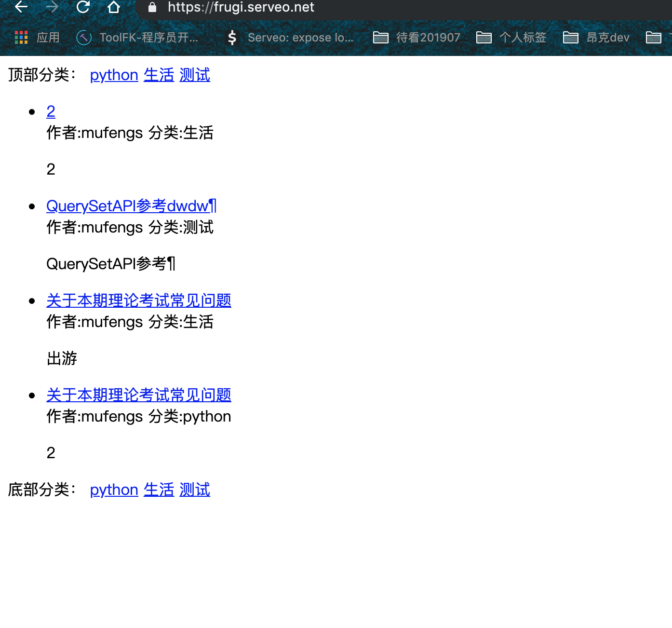Click the browser back arrow
Image resolution: width=672 pixels, height=628 pixels.
point(21,7)
